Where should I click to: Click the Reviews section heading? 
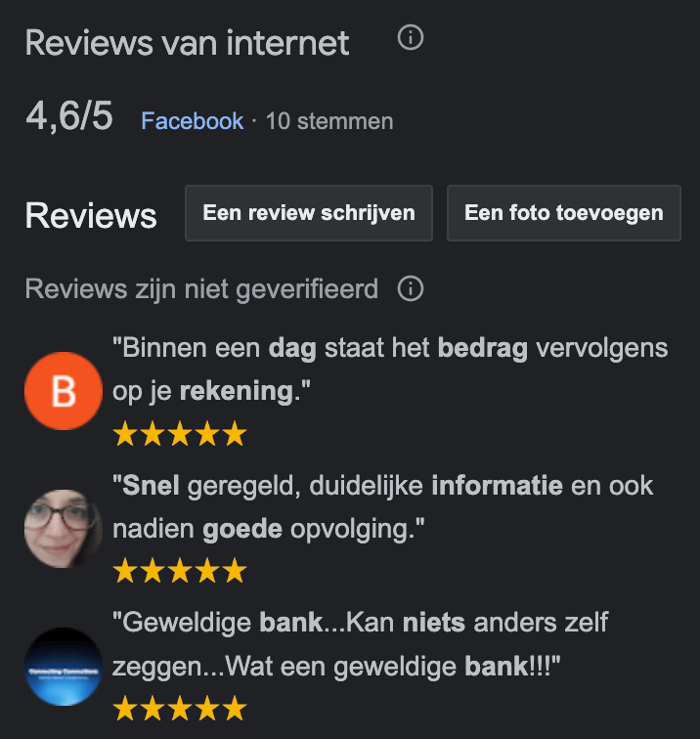click(x=91, y=216)
